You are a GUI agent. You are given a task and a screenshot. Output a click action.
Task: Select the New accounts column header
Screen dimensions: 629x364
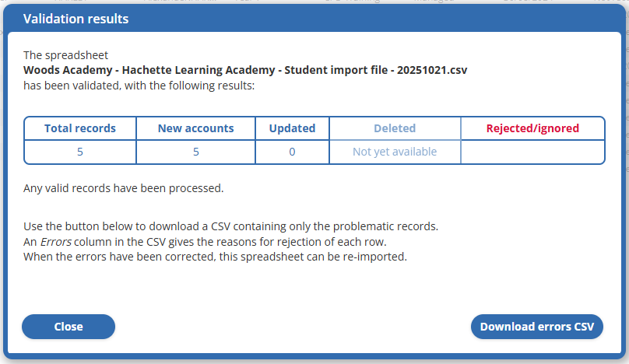pyautogui.click(x=195, y=128)
